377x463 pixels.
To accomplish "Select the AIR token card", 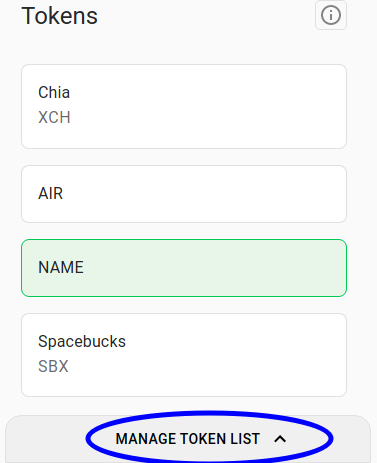I will pyautogui.click(x=184, y=194).
